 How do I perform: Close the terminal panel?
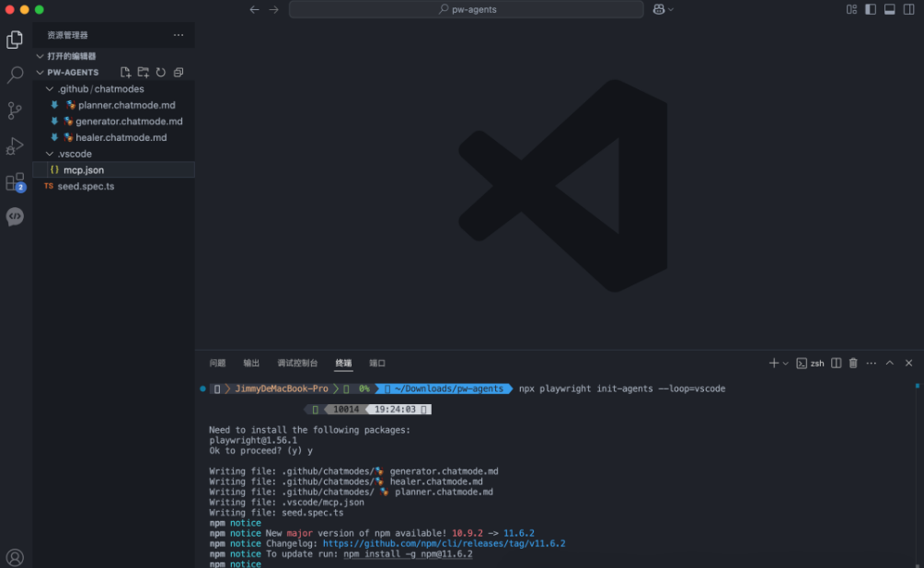click(x=908, y=363)
